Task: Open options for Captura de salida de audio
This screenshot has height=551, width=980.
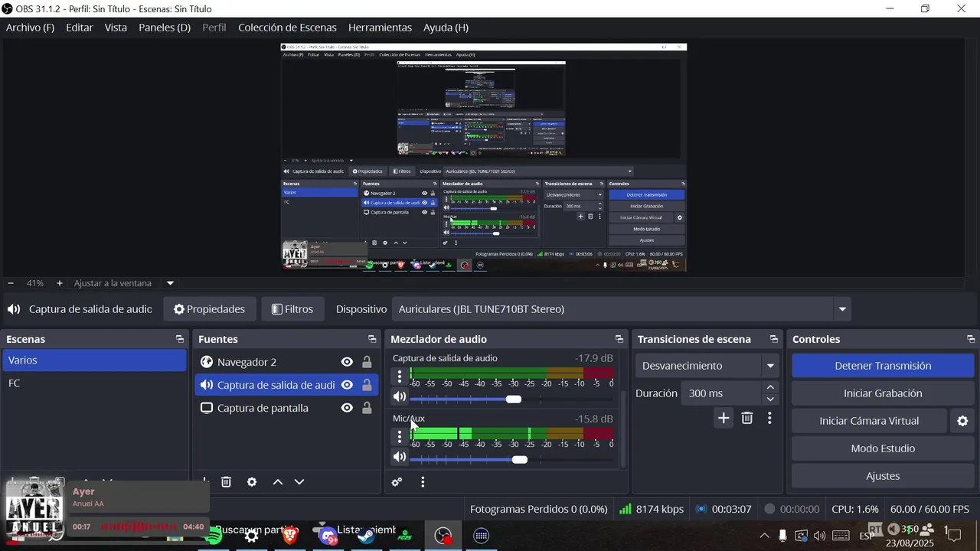Action: (x=399, y=377)
